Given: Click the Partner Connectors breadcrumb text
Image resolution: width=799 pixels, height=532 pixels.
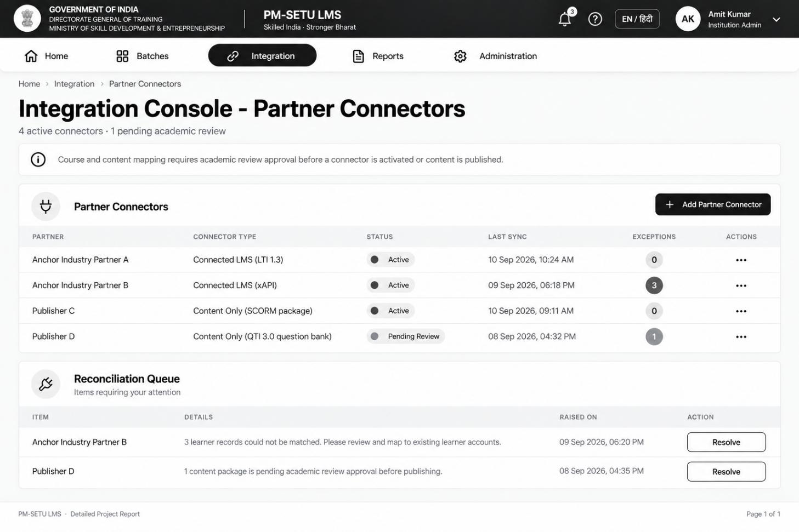Looking at the screenshot, I should 145,84.
